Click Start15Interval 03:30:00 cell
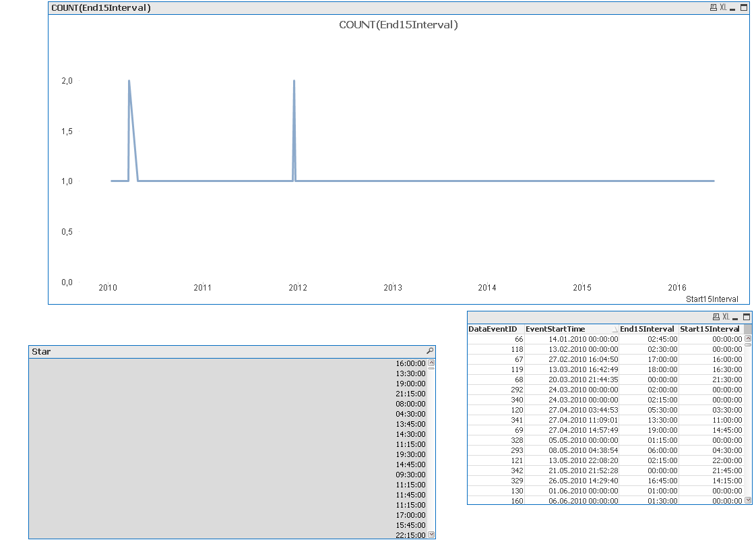Image resolution: width=756 pixels, height=544 pixels. click(711, 411)
